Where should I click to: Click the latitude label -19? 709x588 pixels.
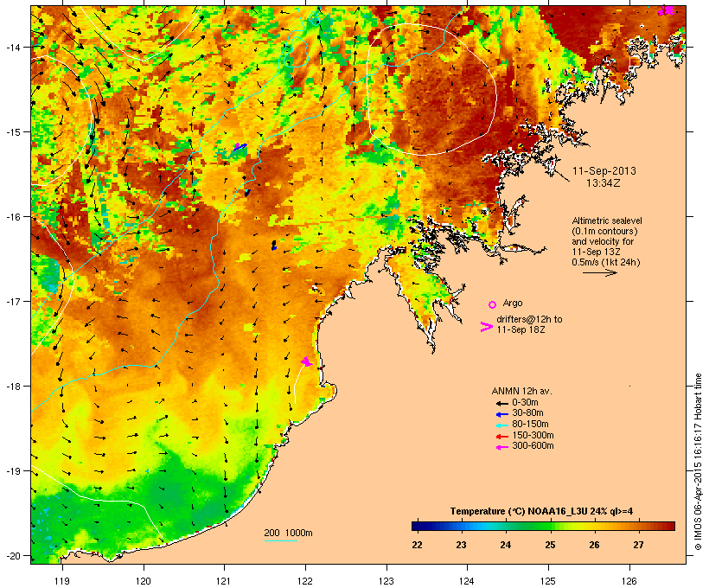(12, 471)
